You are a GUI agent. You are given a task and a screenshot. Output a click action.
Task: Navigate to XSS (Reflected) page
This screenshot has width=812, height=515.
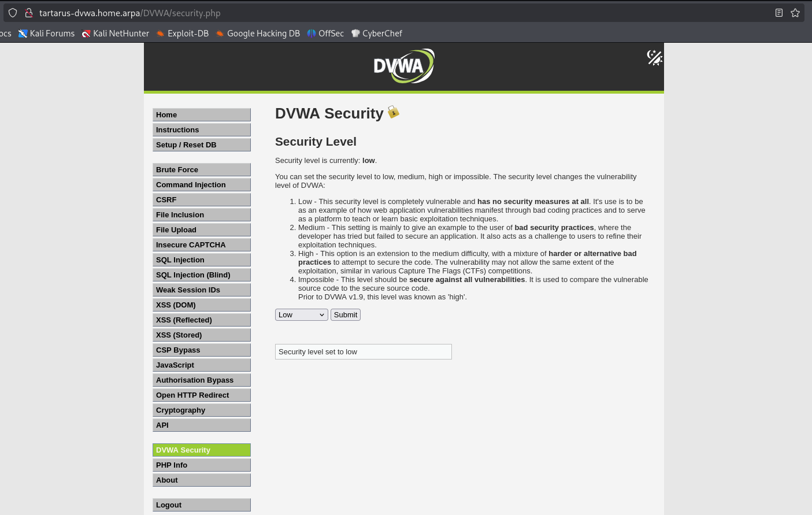pyautogui.click(x=201, y=320)
